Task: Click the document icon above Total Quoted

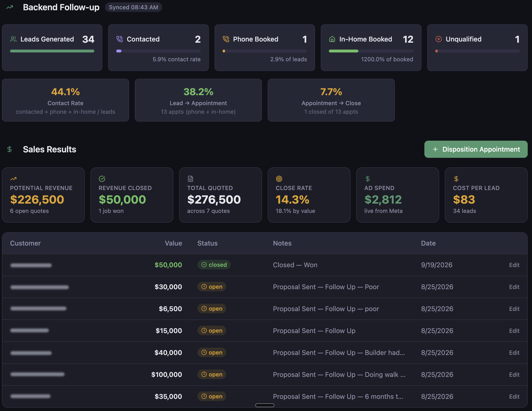Action: pos(191,179)
